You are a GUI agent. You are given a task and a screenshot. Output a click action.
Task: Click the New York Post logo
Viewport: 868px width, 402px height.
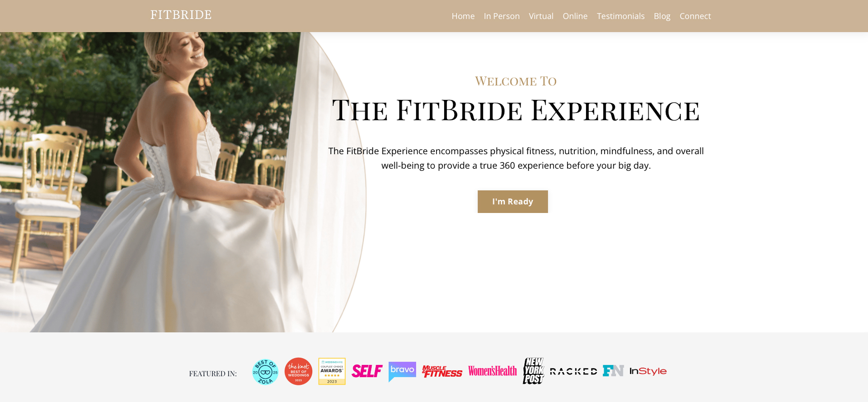click(534, 371)
